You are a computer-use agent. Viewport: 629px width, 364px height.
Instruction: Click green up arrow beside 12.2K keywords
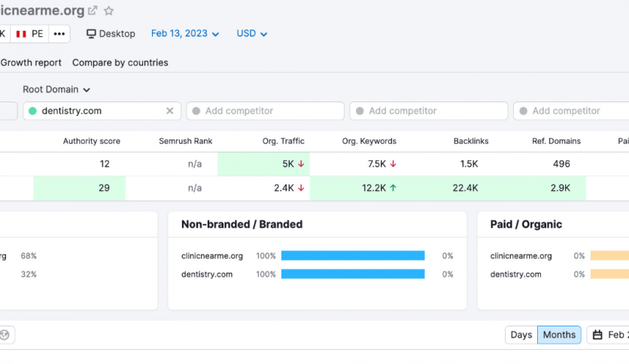click(394, 188)
